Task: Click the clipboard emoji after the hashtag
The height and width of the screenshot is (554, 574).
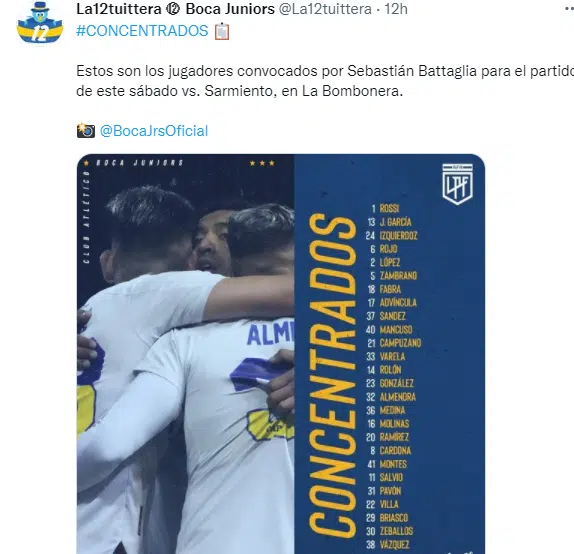Action: coord(222,31)
